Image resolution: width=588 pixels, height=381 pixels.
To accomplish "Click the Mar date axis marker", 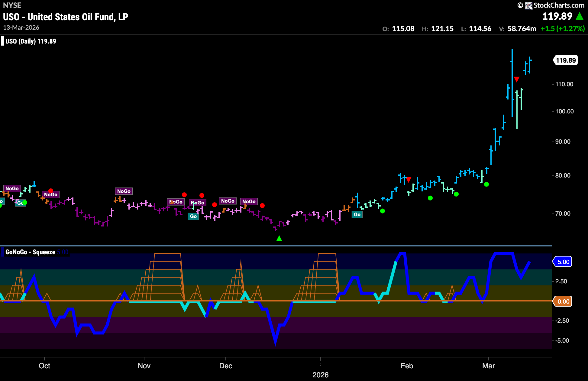I will pyautogui.click(x=488, y=366).
